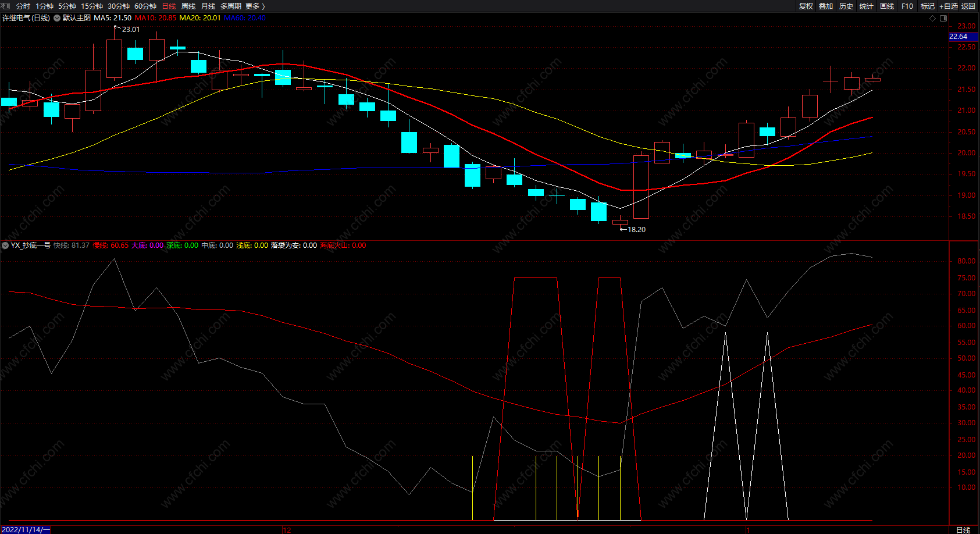Open the 统计 statistics button

[x=867, y=6]
